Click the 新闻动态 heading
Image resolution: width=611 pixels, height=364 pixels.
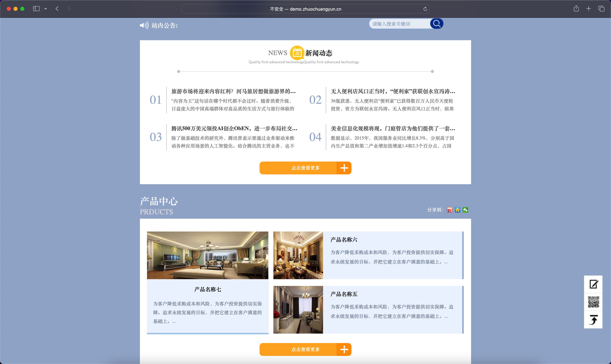point(319,53)
